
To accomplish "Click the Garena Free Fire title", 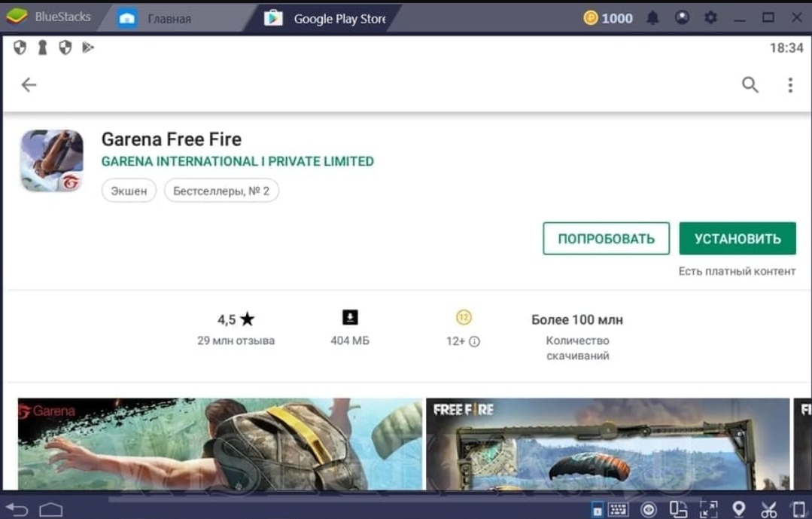I will 172,139.
